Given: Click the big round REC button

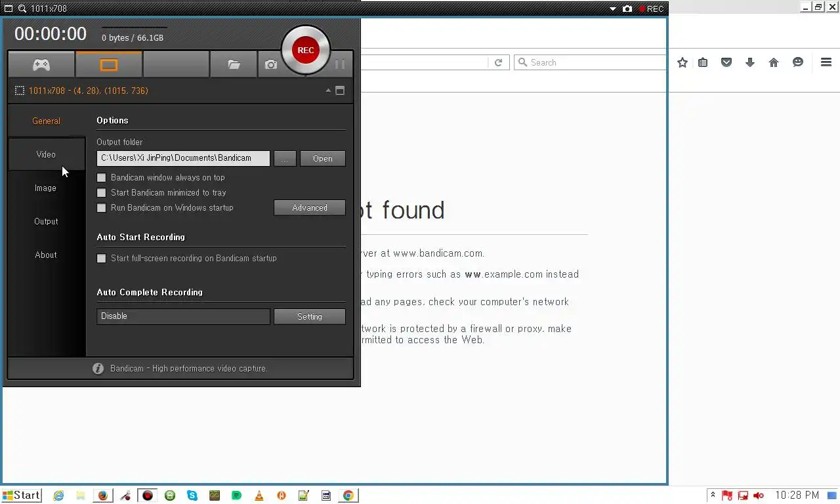Looking at the screenshot, I should [x=306, y=50].
